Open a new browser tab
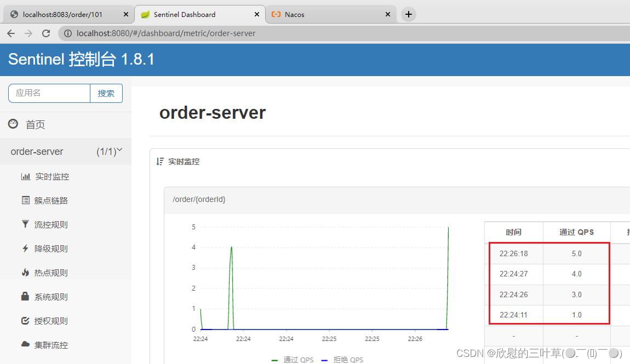 [x=409, y=14]
